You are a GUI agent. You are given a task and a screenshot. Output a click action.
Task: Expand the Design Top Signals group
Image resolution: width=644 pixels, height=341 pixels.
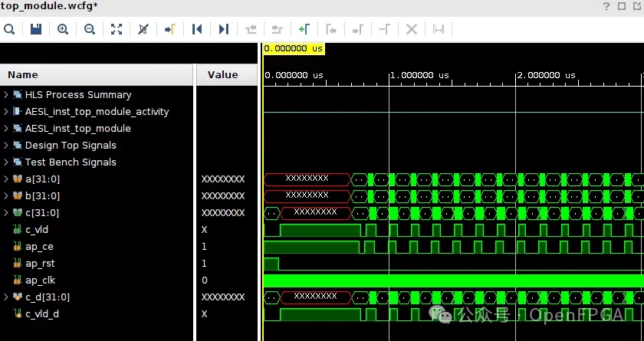click(x=6, y=146)
